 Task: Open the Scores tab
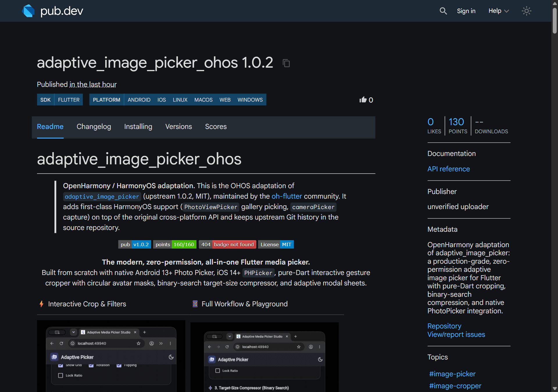(216, 127)
